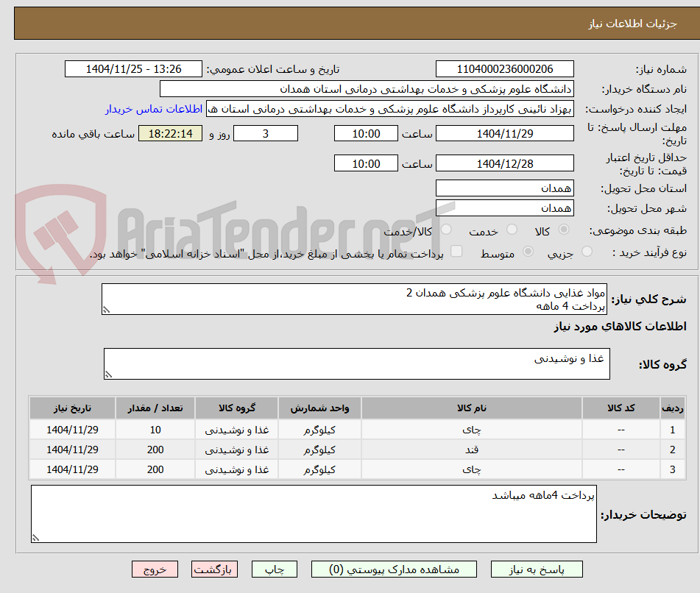Image resolution: width=700 pixels, height=593 pixels.
Task: Click the request creator field بهزاد نائینی
Action: point(390,109)
